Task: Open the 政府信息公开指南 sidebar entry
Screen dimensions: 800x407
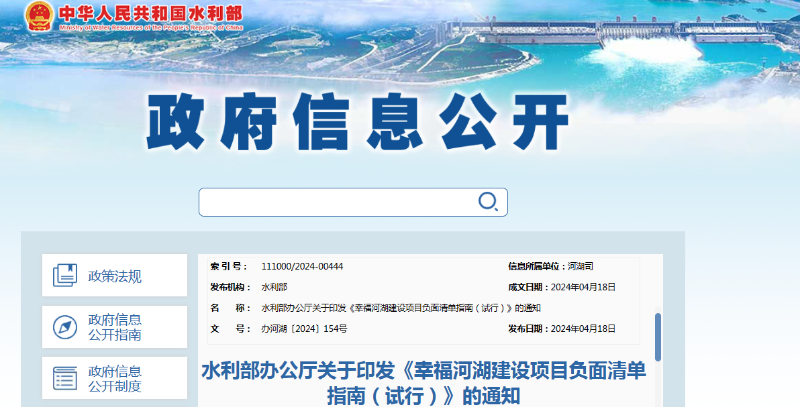Action: [114, 326]
